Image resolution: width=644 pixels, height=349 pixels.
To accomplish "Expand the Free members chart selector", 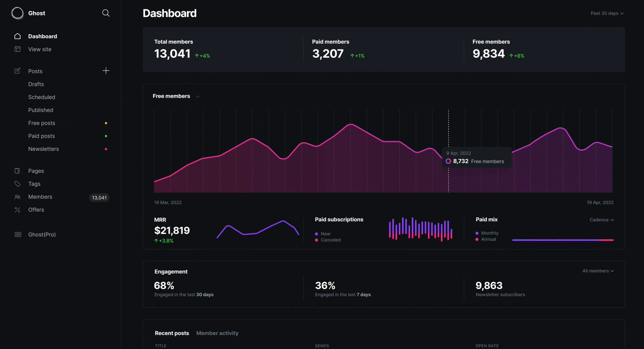I will (176, 96).
